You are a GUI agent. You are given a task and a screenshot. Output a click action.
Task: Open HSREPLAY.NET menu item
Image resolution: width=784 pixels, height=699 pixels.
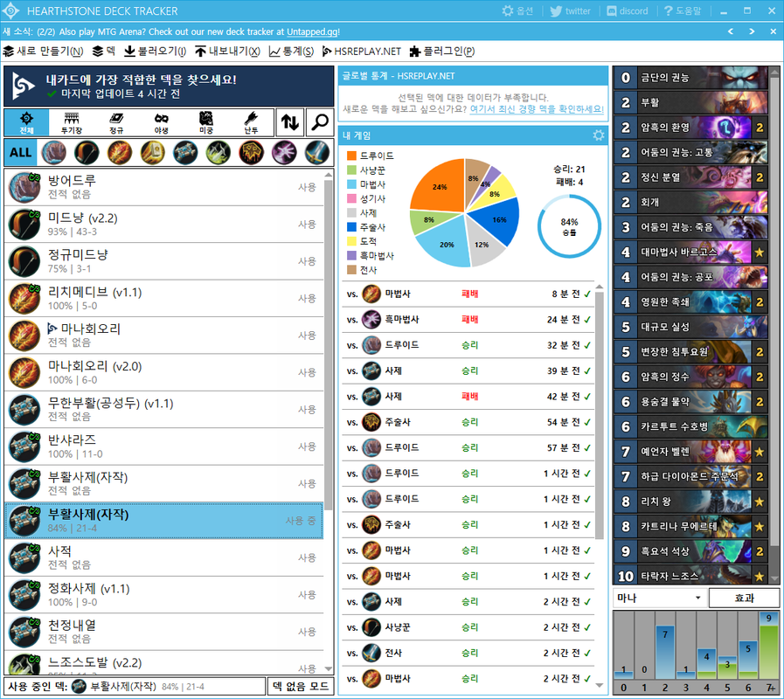point(362,51)
